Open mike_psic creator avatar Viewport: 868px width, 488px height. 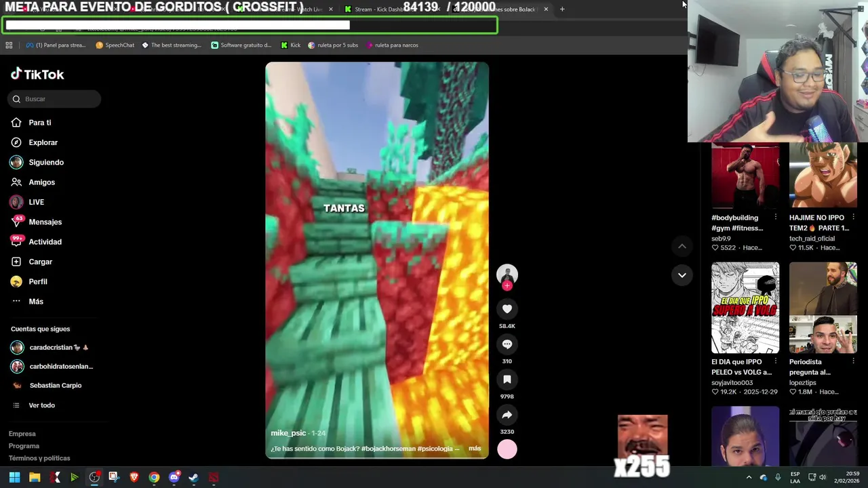(507, 274)
